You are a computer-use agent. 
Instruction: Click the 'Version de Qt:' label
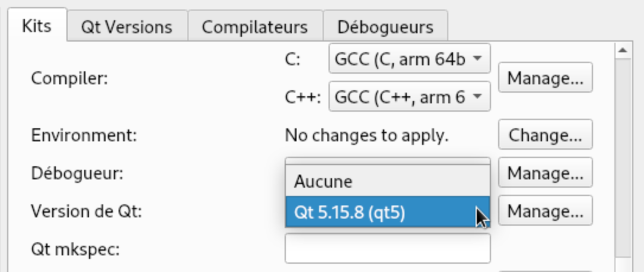(87, 211)
